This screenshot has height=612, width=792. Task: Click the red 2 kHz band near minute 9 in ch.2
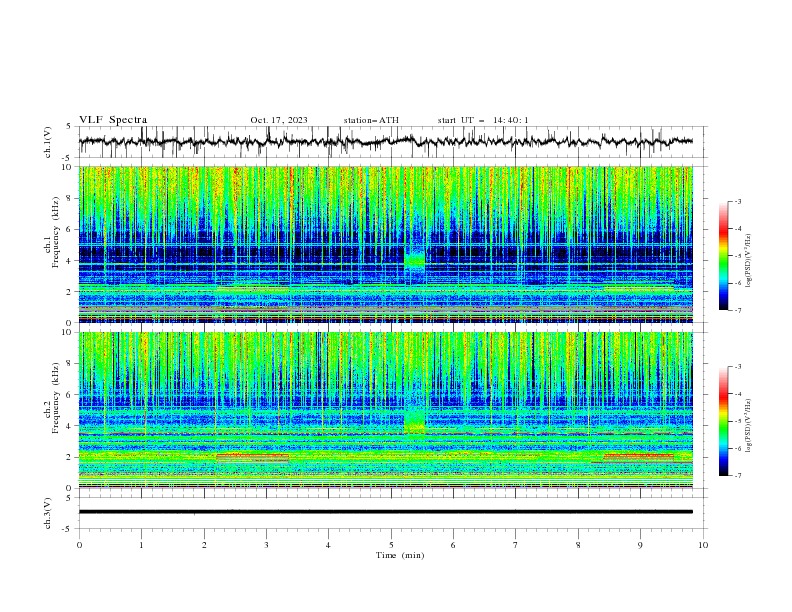pos(638,456)
